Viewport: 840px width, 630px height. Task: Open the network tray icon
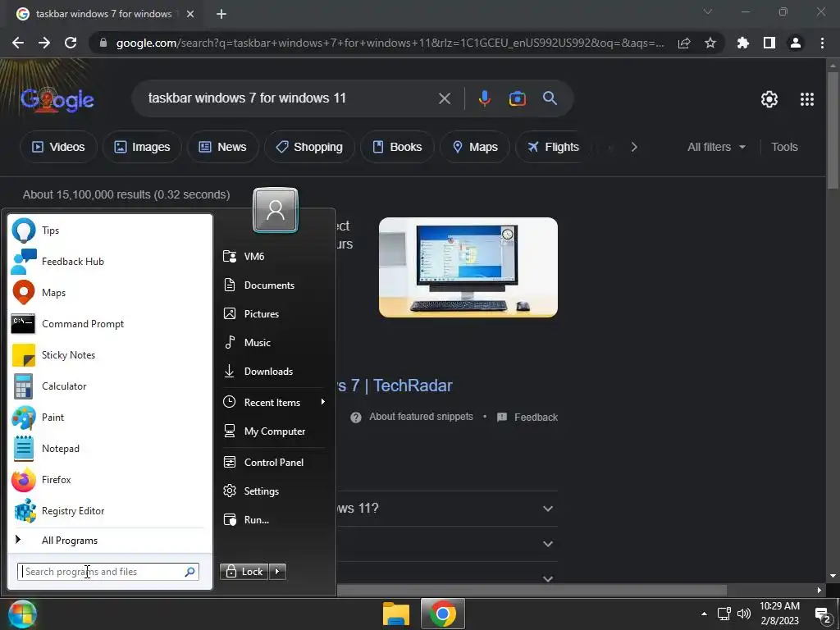(x=724, y=614)
